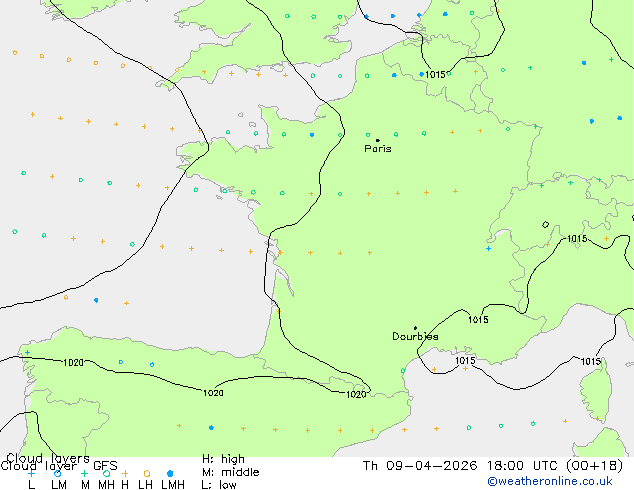Click the 1015 isobar label over the Alps
This screenshot has width=634, height=490.
pos(577,239)
